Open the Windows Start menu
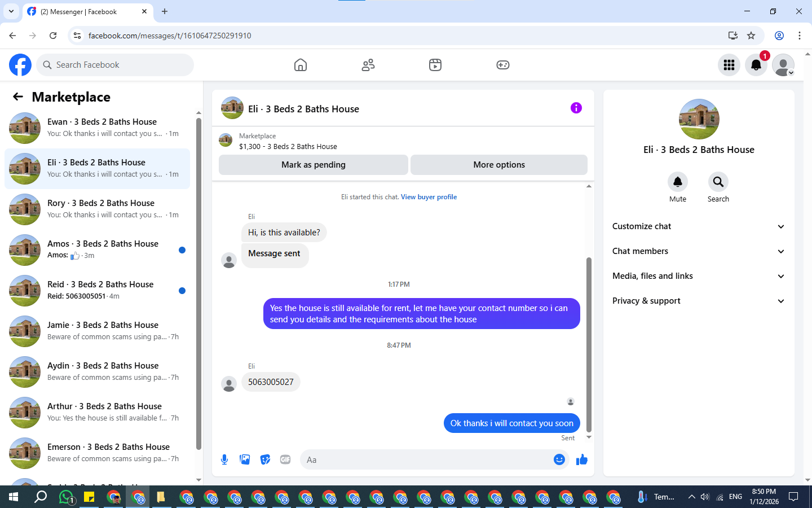The width and height of the screenshot is (812, 508). (x=14, y=497)
